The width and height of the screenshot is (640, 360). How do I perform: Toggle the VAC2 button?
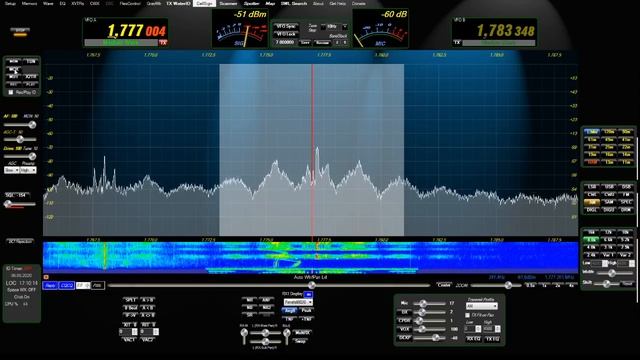(x=147, y=340)
